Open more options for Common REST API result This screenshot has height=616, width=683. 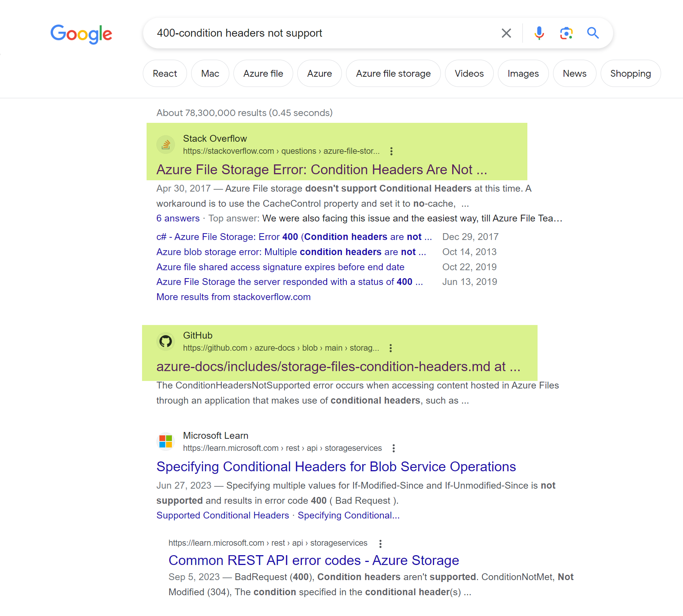[x=380, y=543]
